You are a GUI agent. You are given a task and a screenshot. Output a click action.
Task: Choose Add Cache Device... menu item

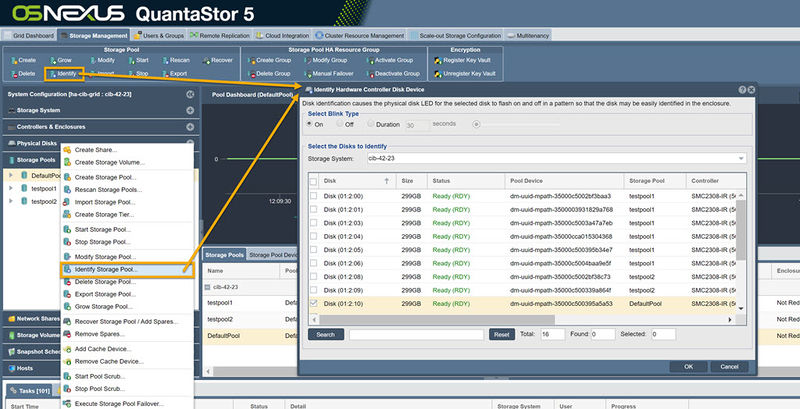pos(127,349)
